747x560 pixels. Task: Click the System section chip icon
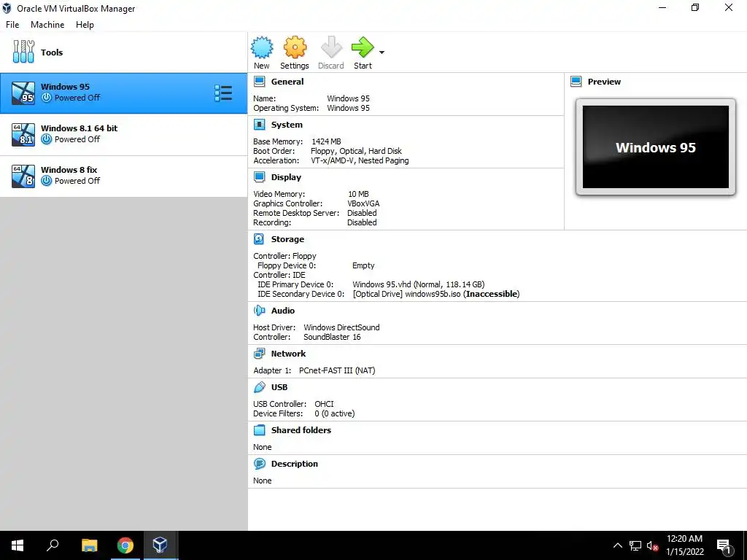click(x=260, y=125)
